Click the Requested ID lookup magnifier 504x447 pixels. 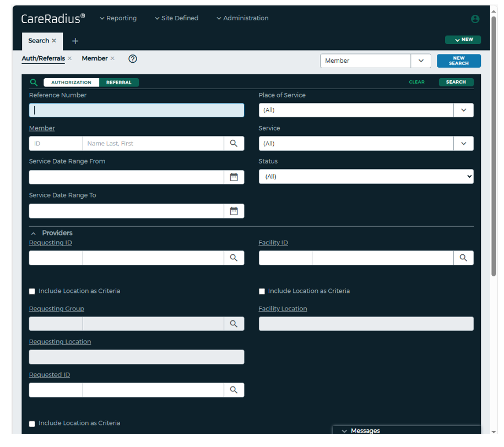tap(234, 390)
